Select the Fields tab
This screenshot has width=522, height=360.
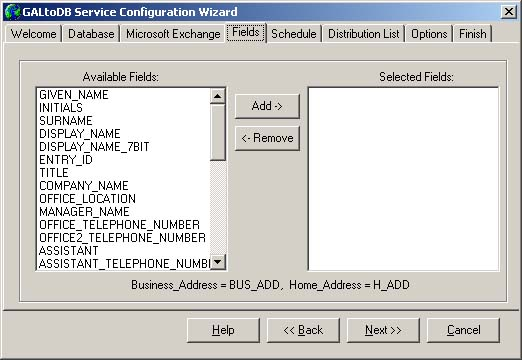coord(246,32)
